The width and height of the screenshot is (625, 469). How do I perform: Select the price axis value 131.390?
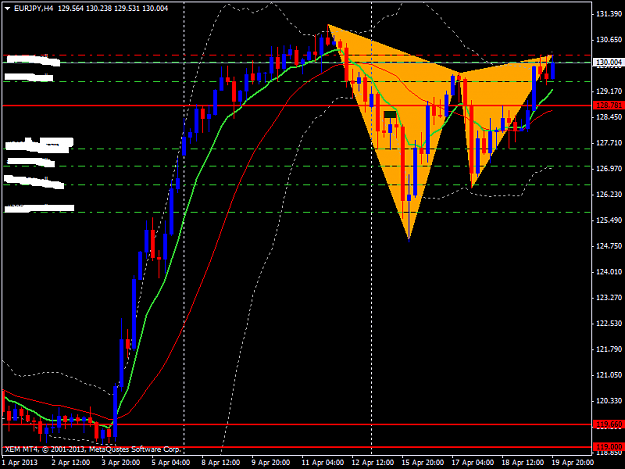[609, 14]
